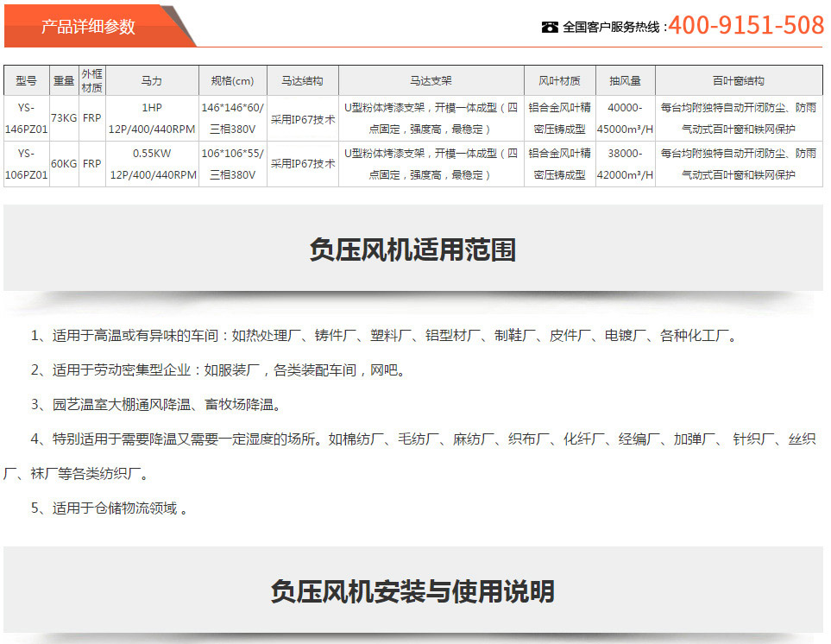Click the 百叶窗 description cell in the YS-146PZ01 row
This screenshot has width=831, height=644.
(739, 118)
